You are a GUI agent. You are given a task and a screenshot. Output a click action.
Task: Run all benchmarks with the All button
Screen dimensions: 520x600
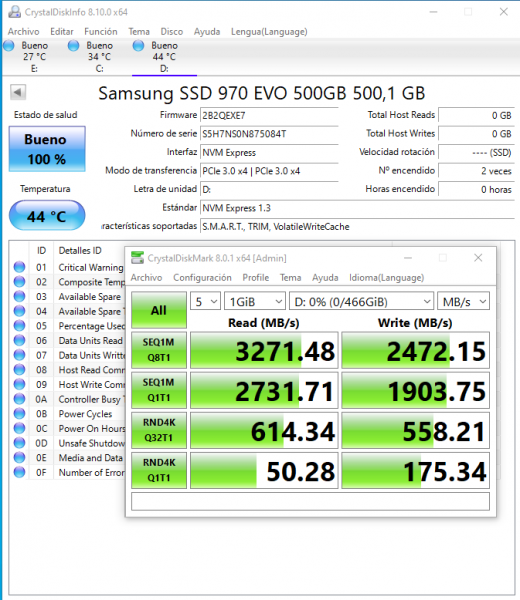click(159, 310)
